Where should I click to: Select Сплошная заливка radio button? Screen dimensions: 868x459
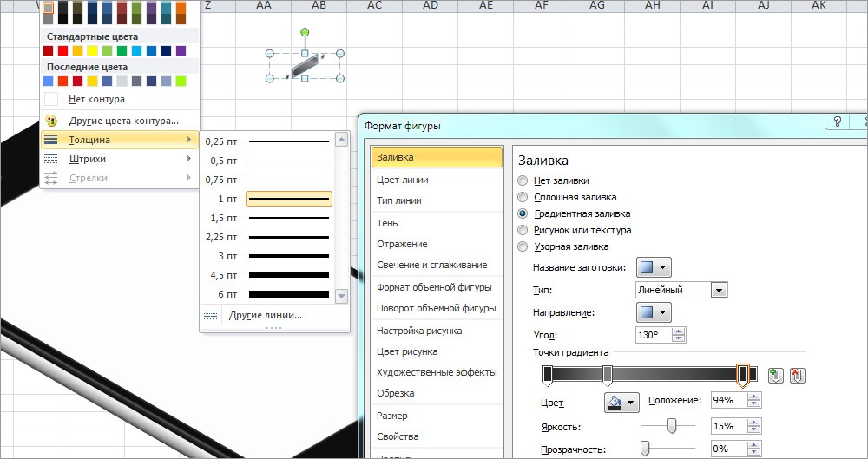(522, 197)
